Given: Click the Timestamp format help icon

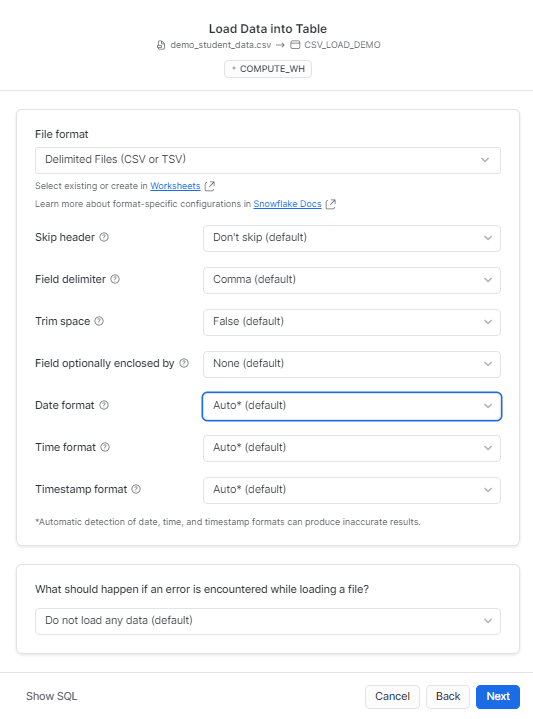Looking at the screenshot, I should pos(136,489).
